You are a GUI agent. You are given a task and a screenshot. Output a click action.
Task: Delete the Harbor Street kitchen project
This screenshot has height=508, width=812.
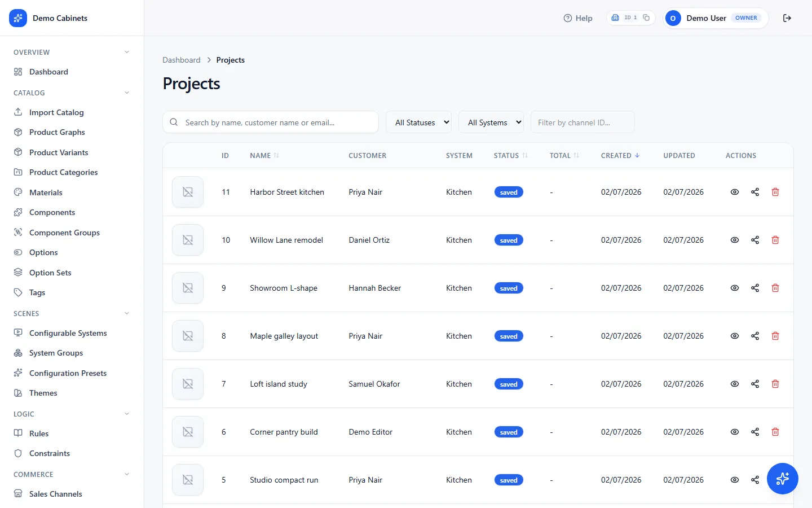[x=775, y=192]
